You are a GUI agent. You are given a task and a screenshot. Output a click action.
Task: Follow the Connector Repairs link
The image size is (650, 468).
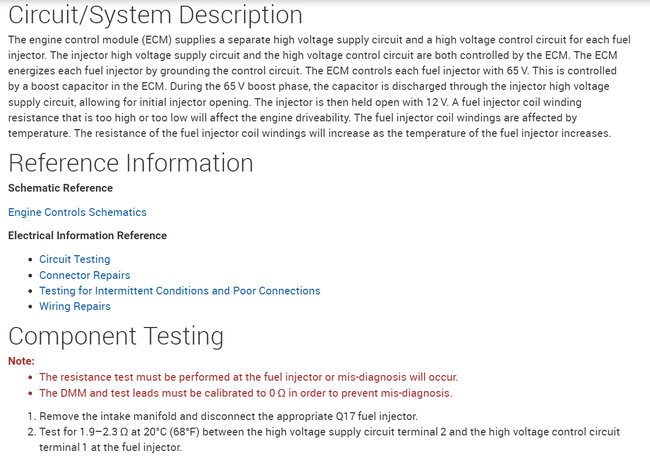(x=84, y=275)
